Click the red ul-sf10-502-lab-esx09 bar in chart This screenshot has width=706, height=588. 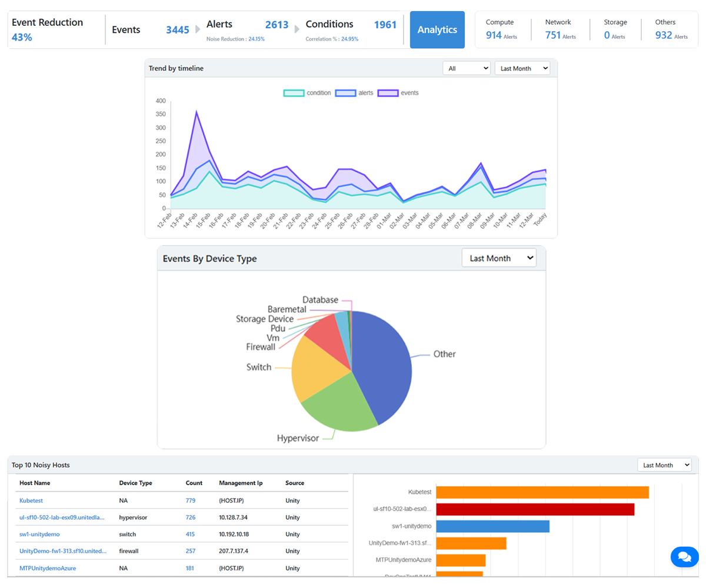click(x=535, y=509)
